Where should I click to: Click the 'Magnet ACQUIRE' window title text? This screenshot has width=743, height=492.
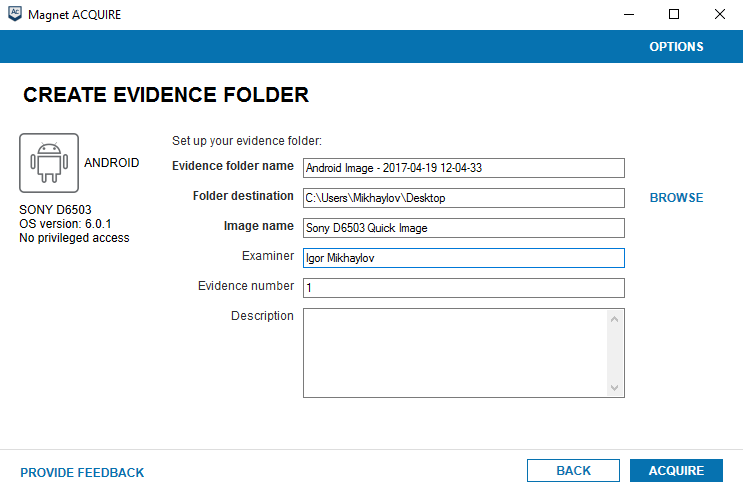(x=74, y=15)
